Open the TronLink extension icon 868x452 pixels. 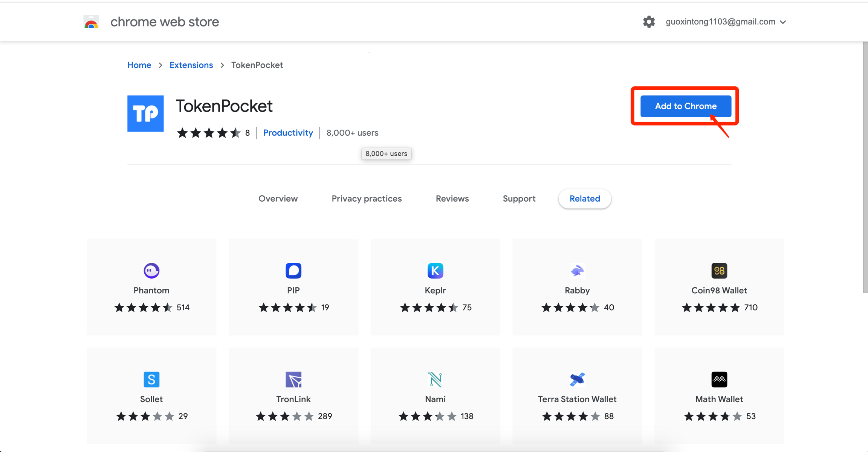pyautogui.click(x=293, y=379)
